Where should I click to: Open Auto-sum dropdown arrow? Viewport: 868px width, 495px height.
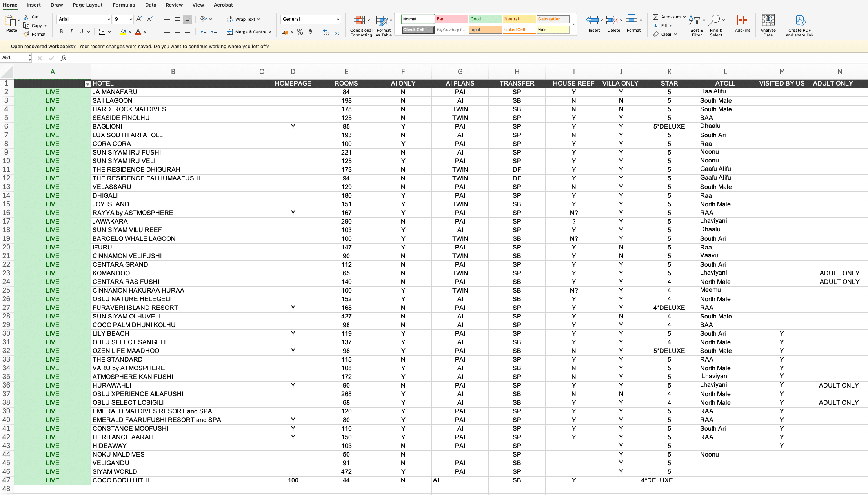684,17
